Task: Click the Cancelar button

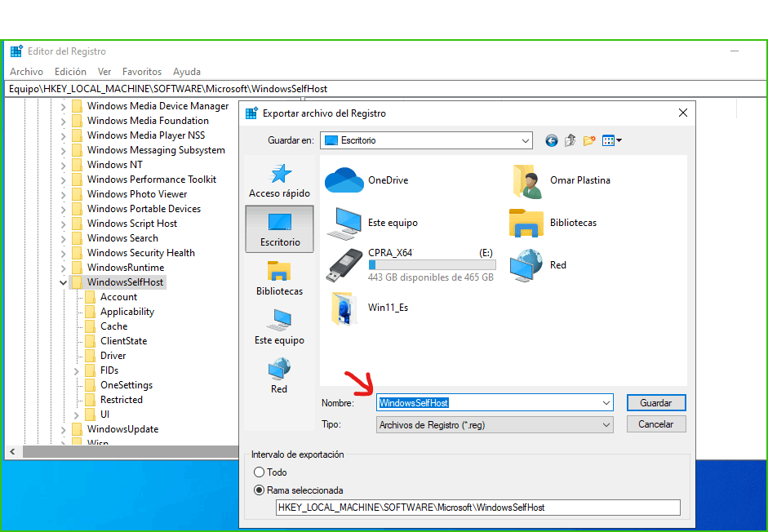Action: click(656, 424)
